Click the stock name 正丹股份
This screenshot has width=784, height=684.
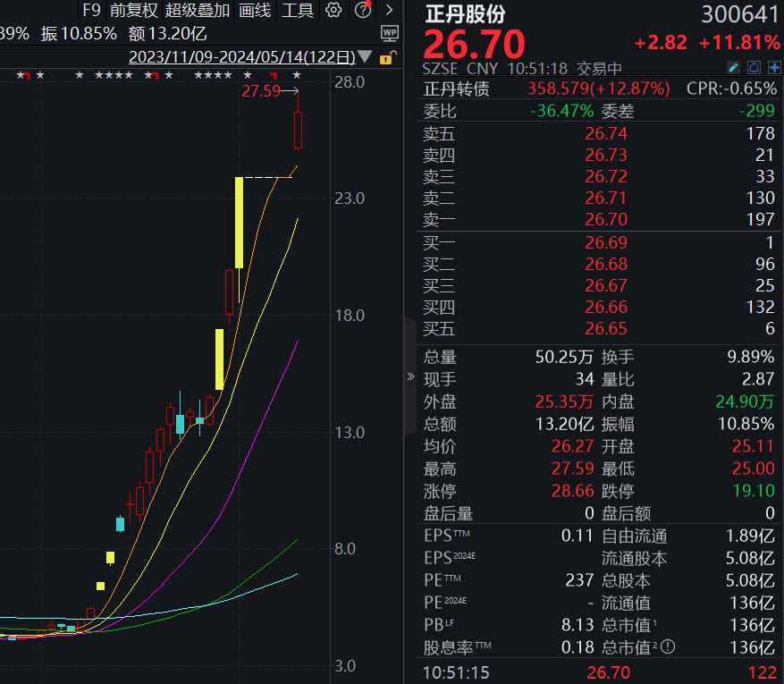coord(465,14)
